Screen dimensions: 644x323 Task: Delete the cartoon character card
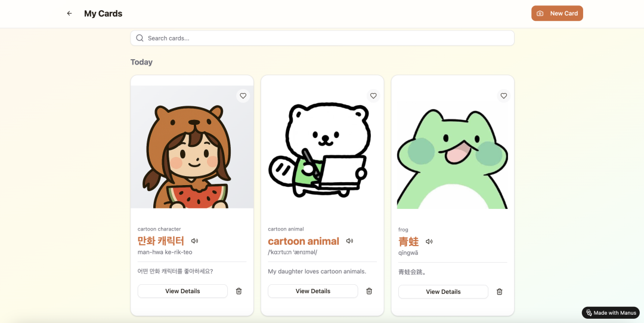click(x=239, y=291)
